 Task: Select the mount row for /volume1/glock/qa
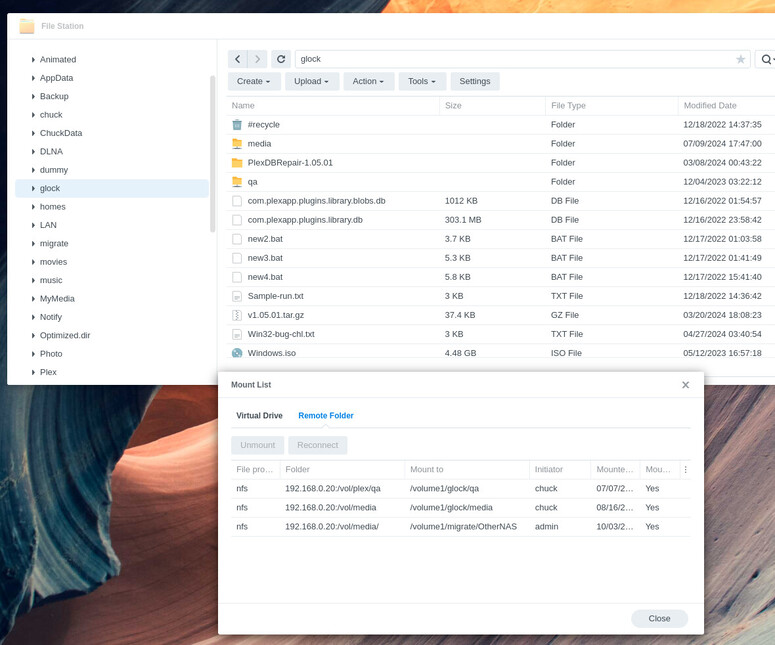(461, 489)
